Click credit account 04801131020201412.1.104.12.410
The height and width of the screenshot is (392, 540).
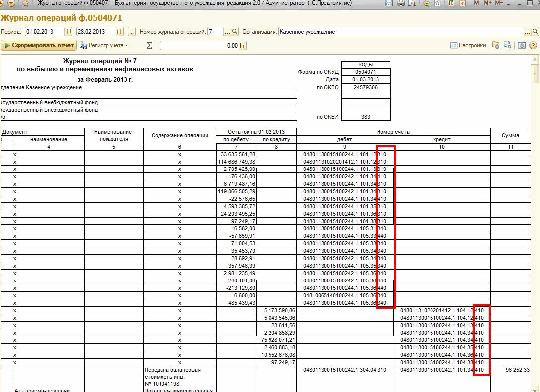coord(442,310)
